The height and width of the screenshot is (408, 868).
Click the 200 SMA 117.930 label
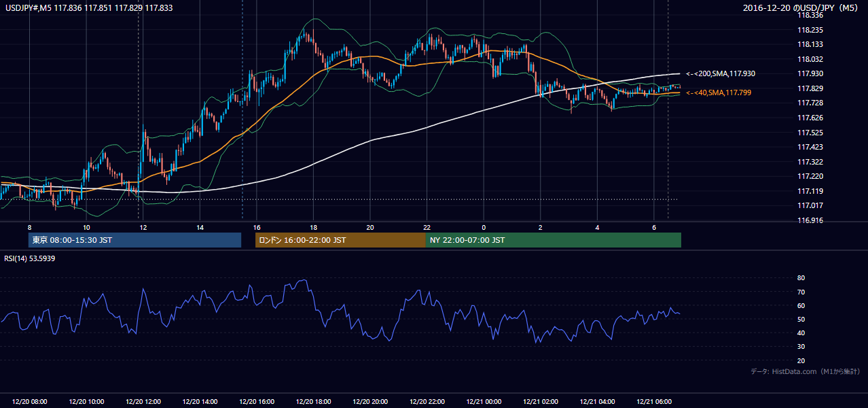point(721,73)
